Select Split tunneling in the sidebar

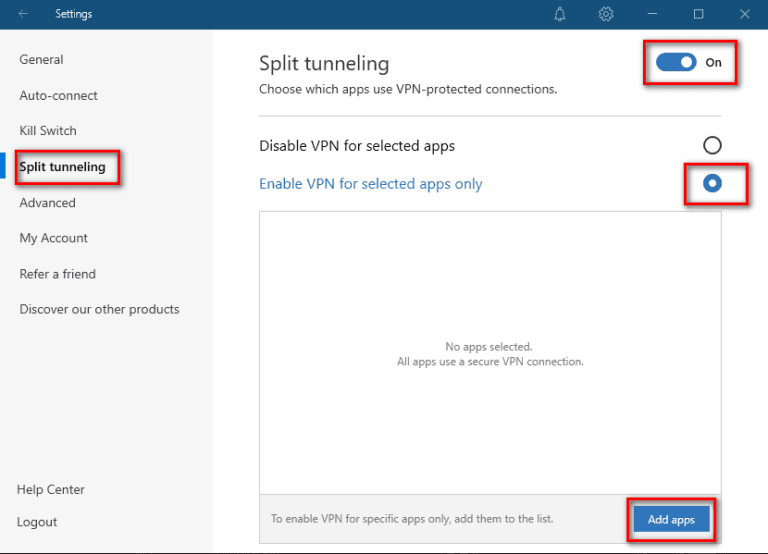[x=62, y=167]
